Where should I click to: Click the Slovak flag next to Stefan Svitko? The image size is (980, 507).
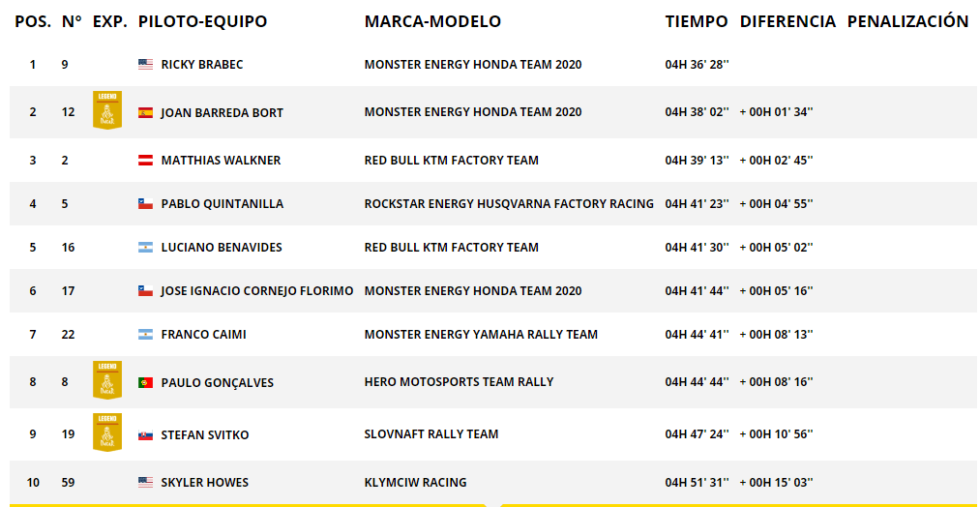point(146,435)
